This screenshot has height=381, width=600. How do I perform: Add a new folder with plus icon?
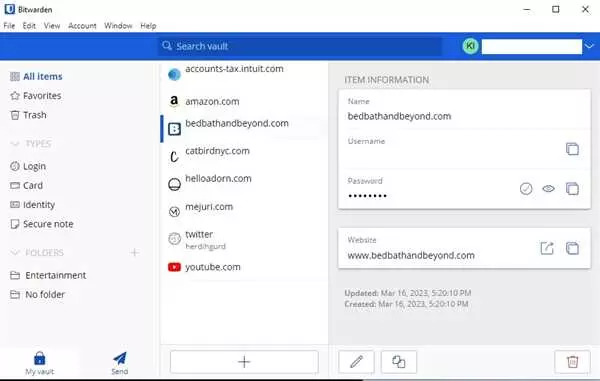(134, 252)
